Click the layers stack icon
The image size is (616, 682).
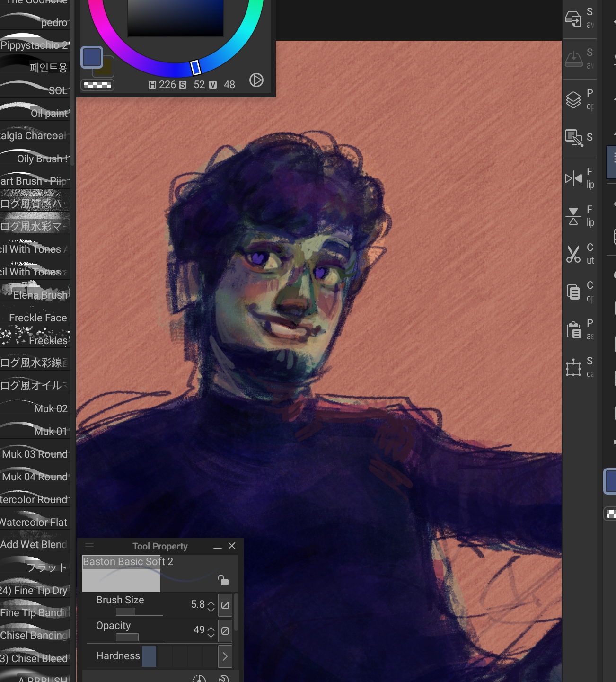click(x=573, y=99)
